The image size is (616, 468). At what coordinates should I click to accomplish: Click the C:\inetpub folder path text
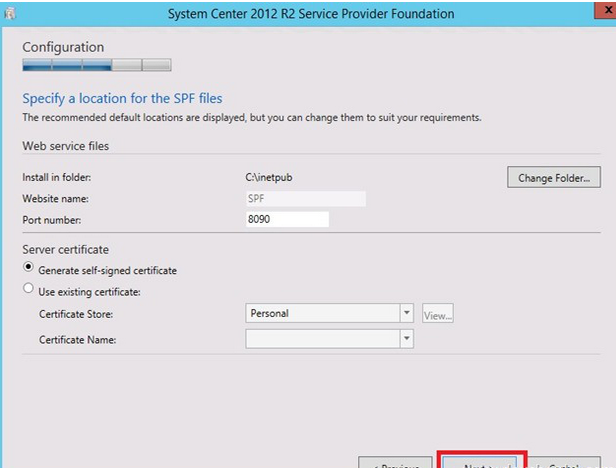[x=269, y=178]
